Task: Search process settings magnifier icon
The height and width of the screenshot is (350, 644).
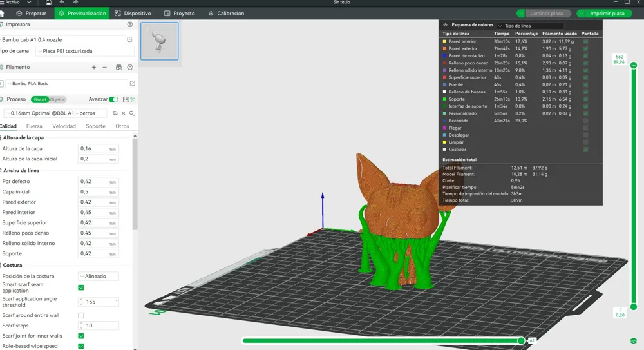Action: pyautogui.click(x=132, y=113)
